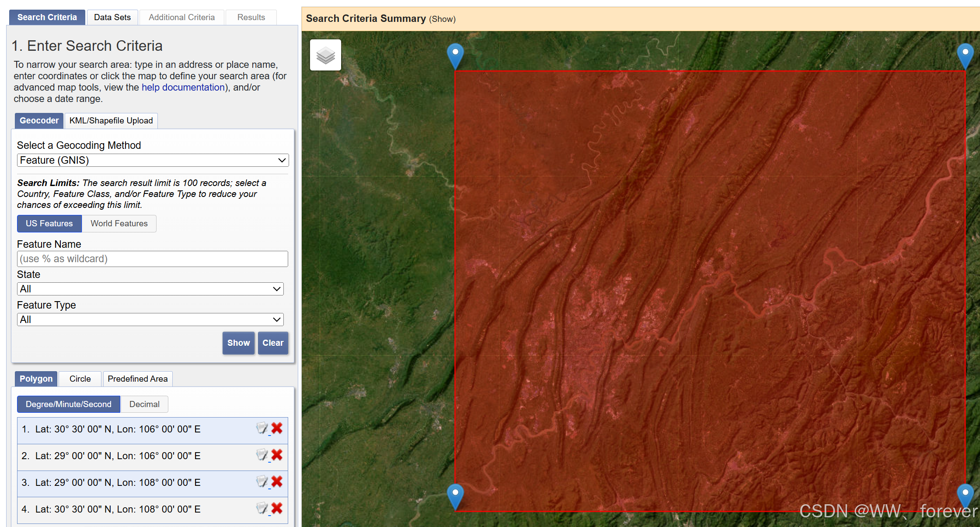Switch coordinate format to Decimal

coord(144,404)
